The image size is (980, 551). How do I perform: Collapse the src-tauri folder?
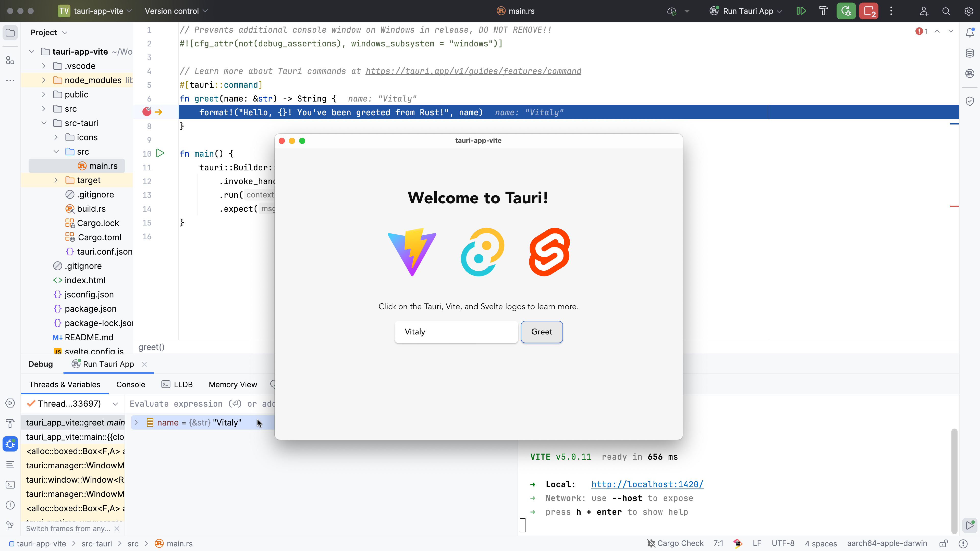click(x=44, y=123)
